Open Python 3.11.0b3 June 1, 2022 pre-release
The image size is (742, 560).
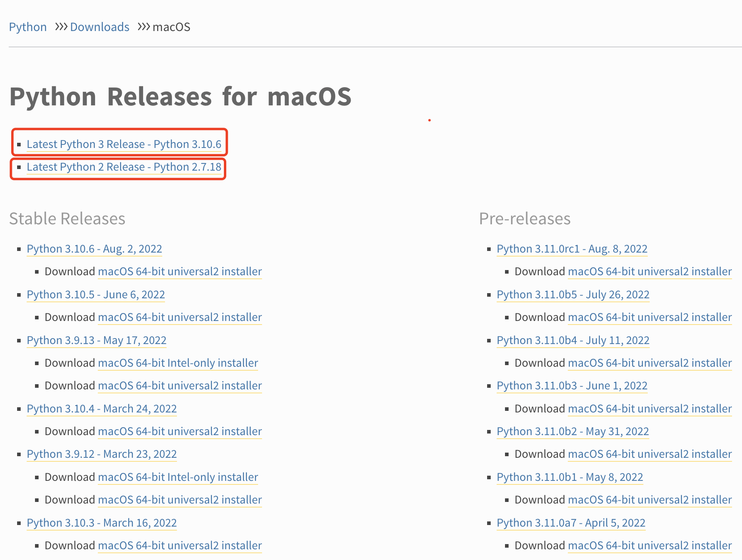[x=572, y=386]
